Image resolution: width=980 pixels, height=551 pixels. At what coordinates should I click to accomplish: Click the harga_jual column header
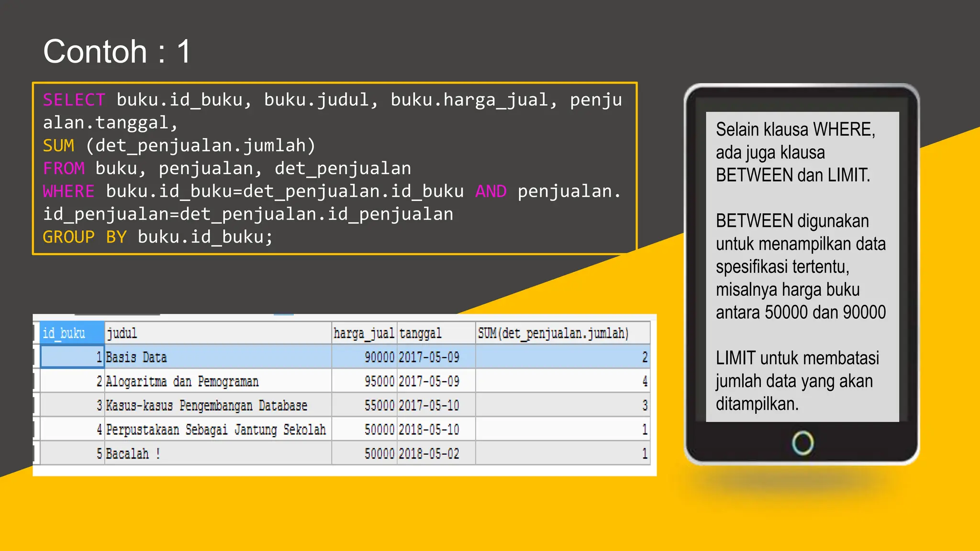[364, 333]
